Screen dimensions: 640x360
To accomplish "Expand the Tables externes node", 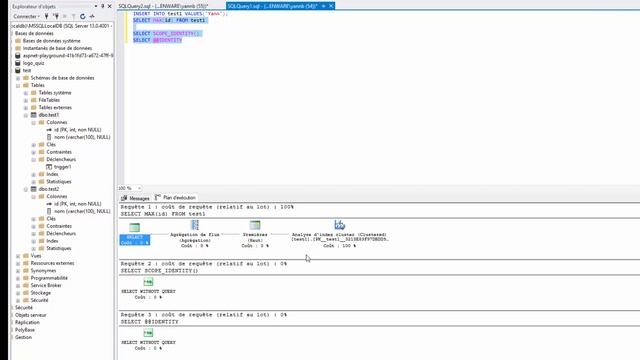I will point(26,108).
